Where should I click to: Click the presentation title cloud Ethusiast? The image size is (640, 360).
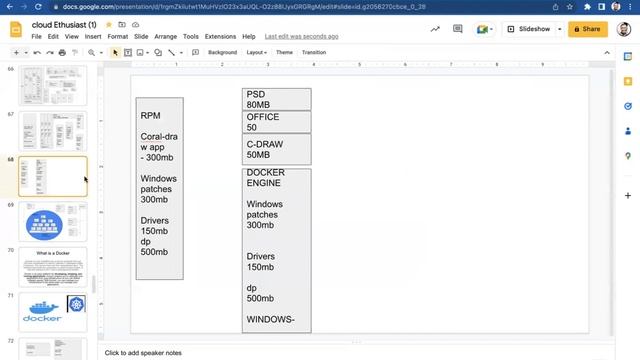(x=64, y=25)
